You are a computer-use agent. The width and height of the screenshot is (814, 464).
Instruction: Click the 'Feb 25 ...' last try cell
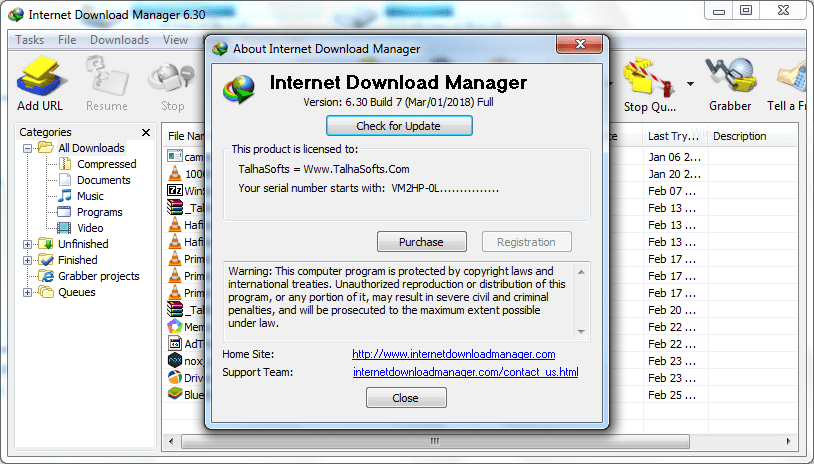point(672,395)
